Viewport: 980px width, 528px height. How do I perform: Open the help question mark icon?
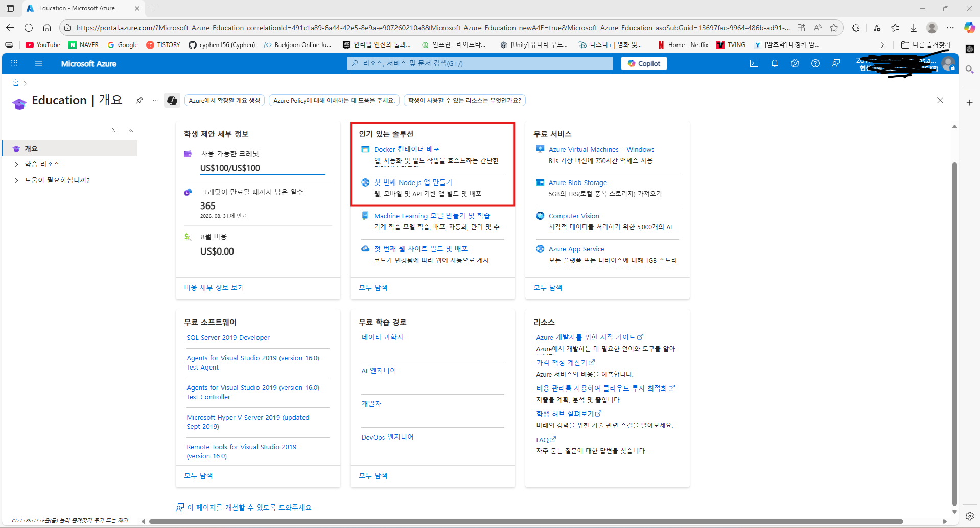tap(815, 63)
